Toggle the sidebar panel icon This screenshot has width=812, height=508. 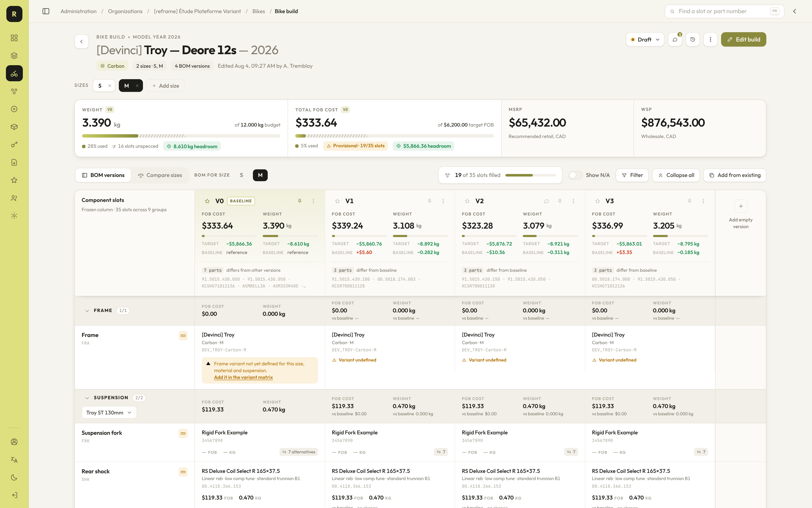[x=46, y=11]
